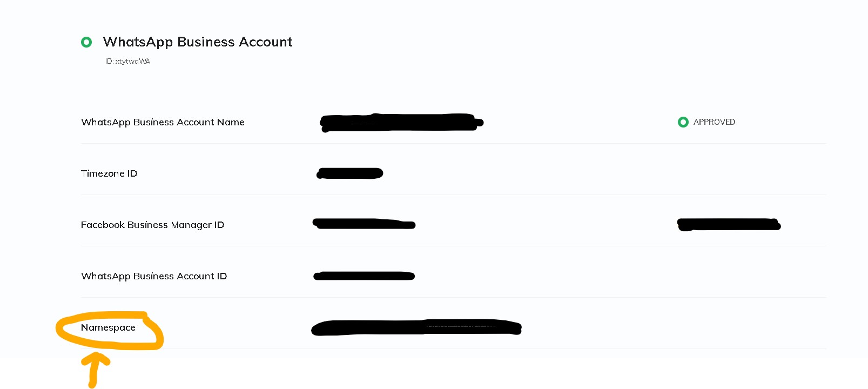The width and height of the screenshot is (868, 389).
Task: Select the Timezone ID label
Action: point(109,173)
